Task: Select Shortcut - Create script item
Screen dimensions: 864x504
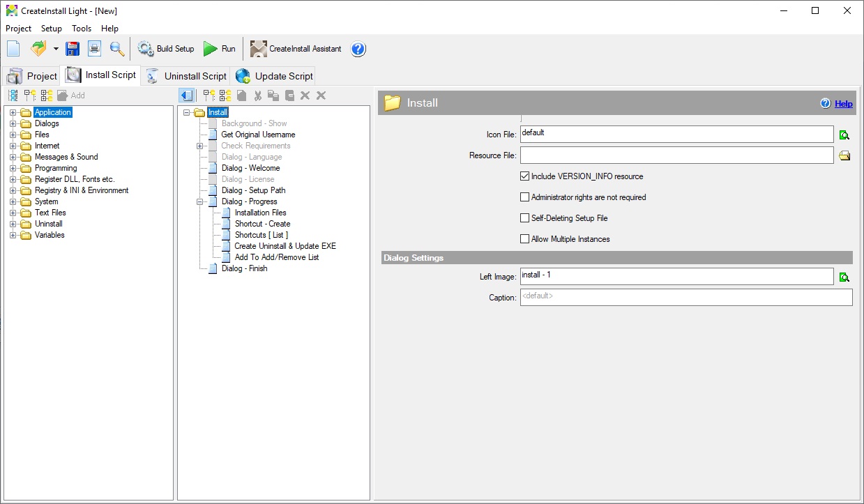Action: [x=262, y=224]
